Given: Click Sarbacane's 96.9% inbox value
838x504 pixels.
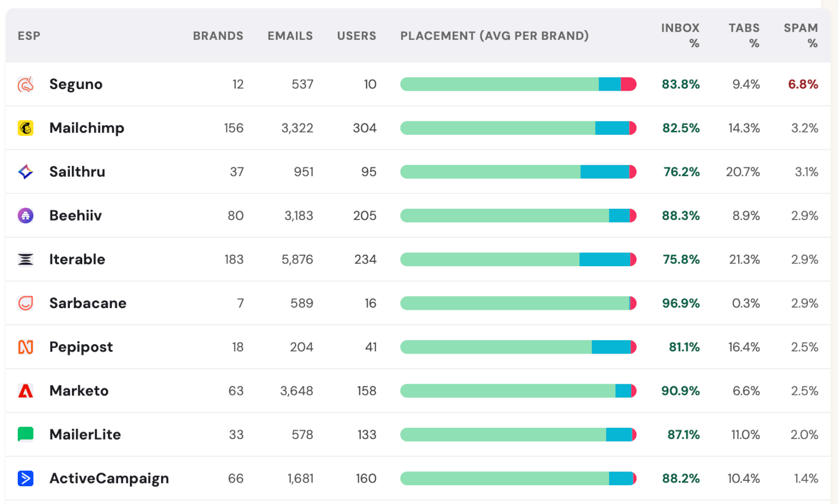Looking at the screenshot, I should (681, 303).
